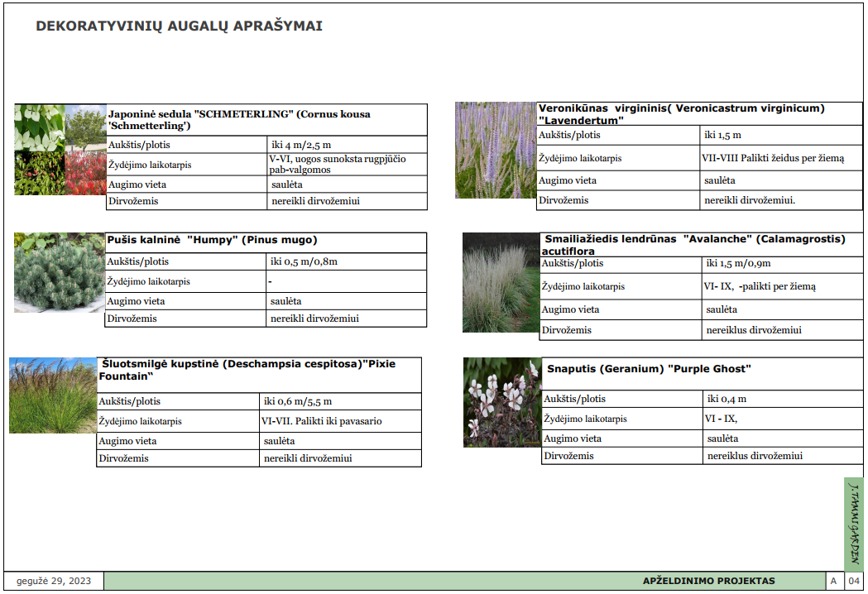This screenshot has width=868, height=594.
Task: Click the 'Apželdinimo projektas' footer label
Action: 708,581
